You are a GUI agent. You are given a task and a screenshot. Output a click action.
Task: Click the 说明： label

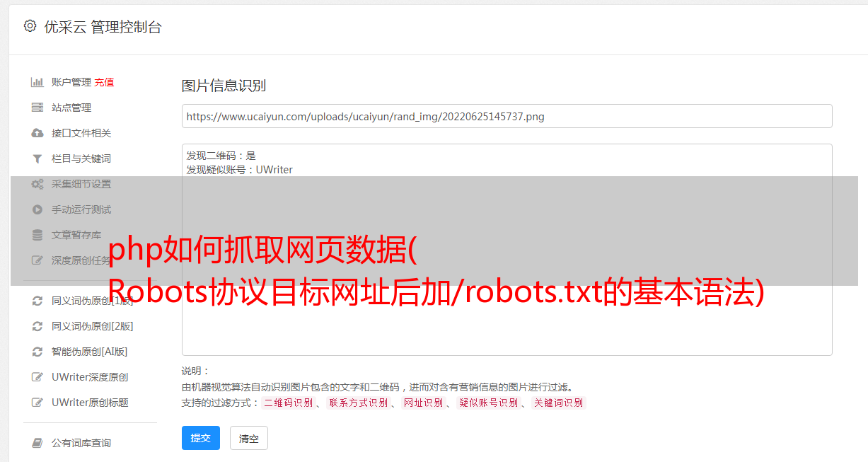tap(196, 371)
